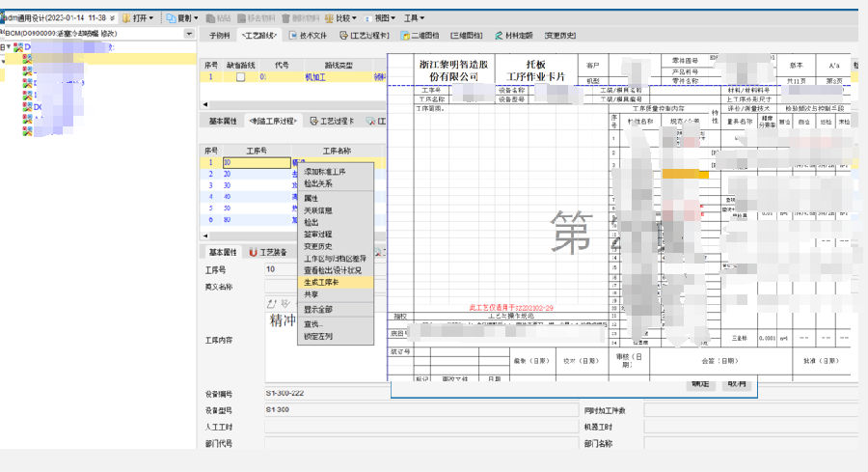Click the 打开 (Open) folder icon in toolbar

(126, 18)
